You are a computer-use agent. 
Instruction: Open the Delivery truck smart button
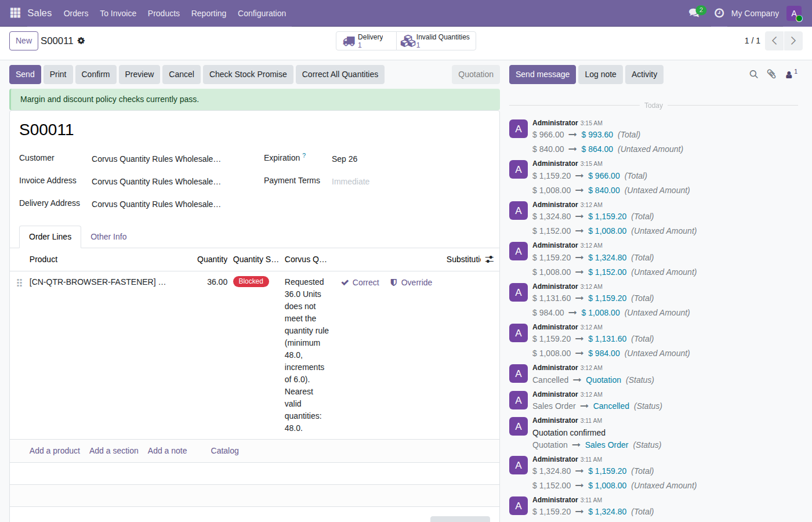[366, 41]
